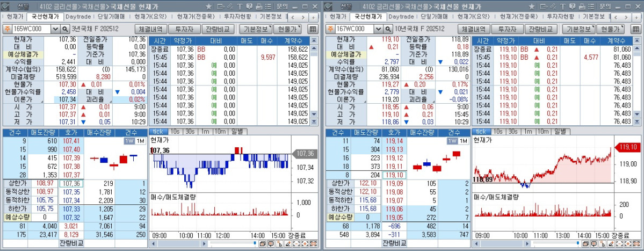Click left chart horizontal scrollbar right arrow

point(204,243)
